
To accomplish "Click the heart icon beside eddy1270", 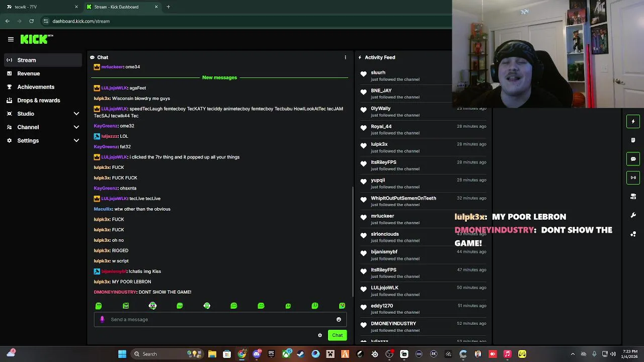I will (x=363, y=307).
